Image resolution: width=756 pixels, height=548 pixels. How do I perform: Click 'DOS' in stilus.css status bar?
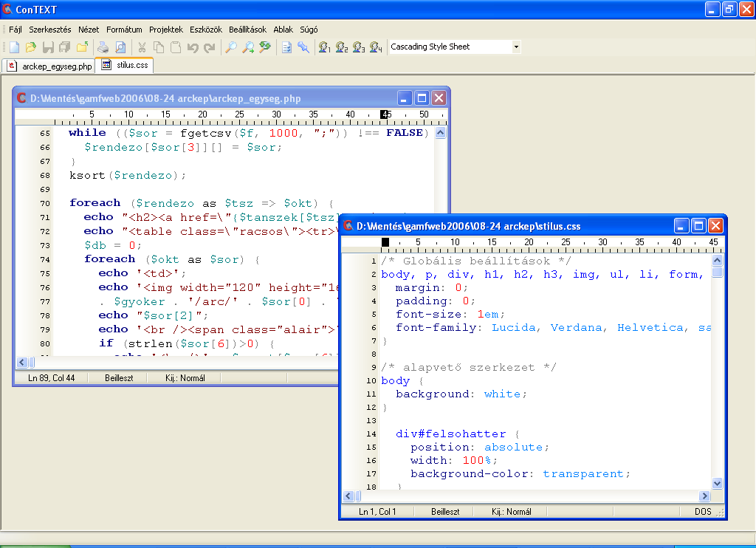(x=703, y=511)
